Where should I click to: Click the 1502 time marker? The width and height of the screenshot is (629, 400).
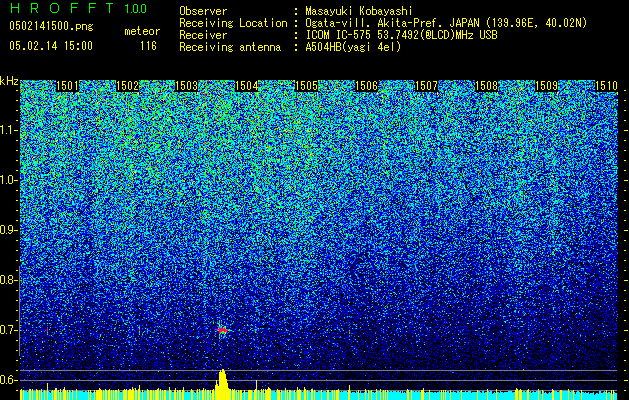[127, 86]
